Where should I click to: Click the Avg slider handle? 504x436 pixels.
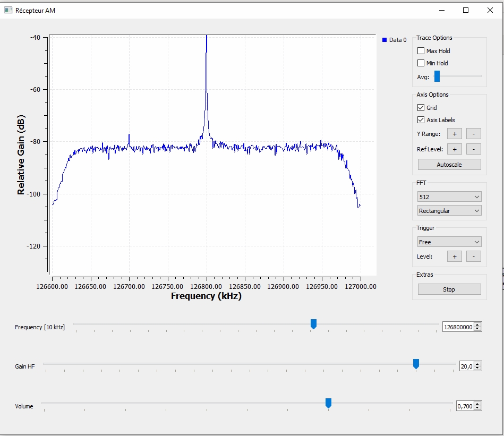point(437,76)
